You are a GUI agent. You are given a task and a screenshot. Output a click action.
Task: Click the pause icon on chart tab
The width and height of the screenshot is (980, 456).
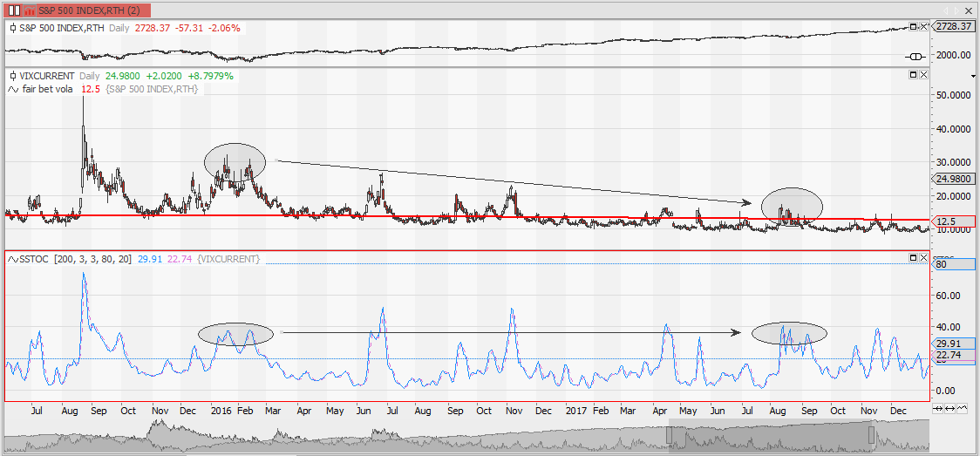[x=15, y=10]
